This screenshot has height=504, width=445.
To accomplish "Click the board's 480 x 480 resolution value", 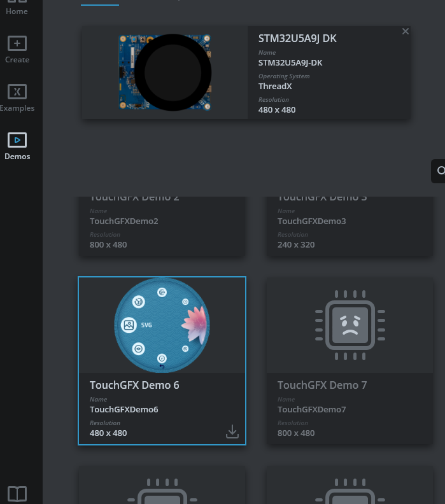I will (x=277, y=110).
